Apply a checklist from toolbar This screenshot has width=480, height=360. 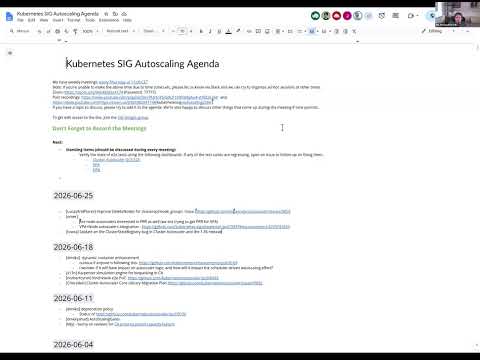point(300,31)
